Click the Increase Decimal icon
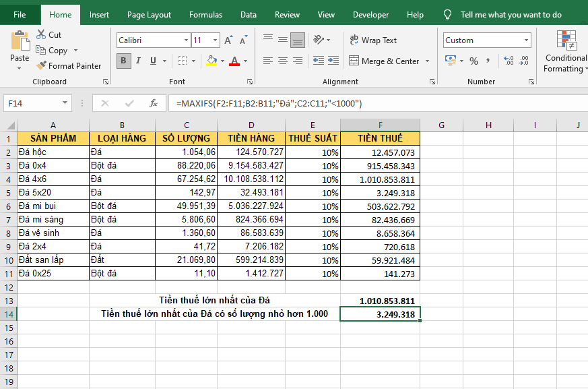The height and width of the screenshot is (389, 588). (509, 61)
